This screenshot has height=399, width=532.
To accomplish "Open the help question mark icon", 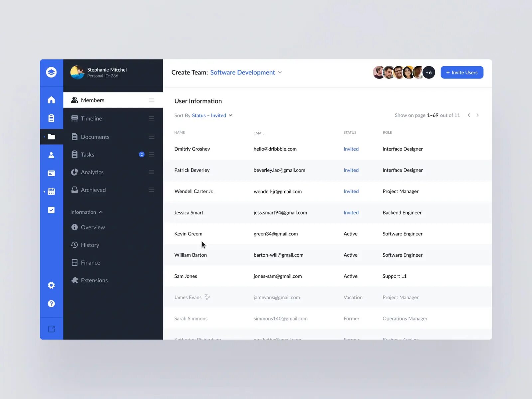I will [51, 304].
